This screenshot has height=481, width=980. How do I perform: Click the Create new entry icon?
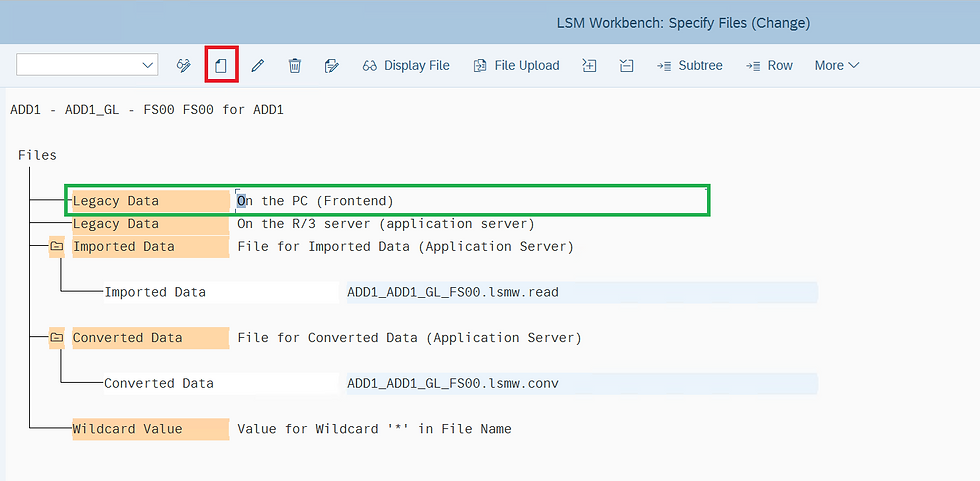point(221,65)
